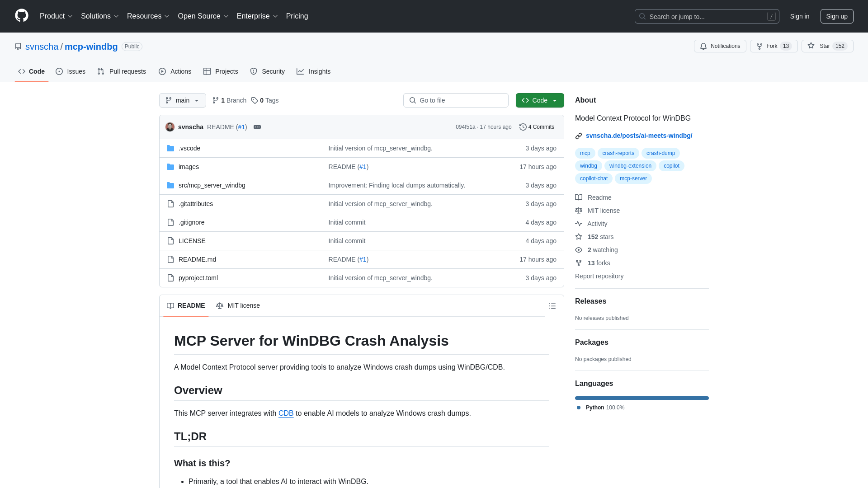
Task: Click the Python language bar
Action: tap(642, 398)
